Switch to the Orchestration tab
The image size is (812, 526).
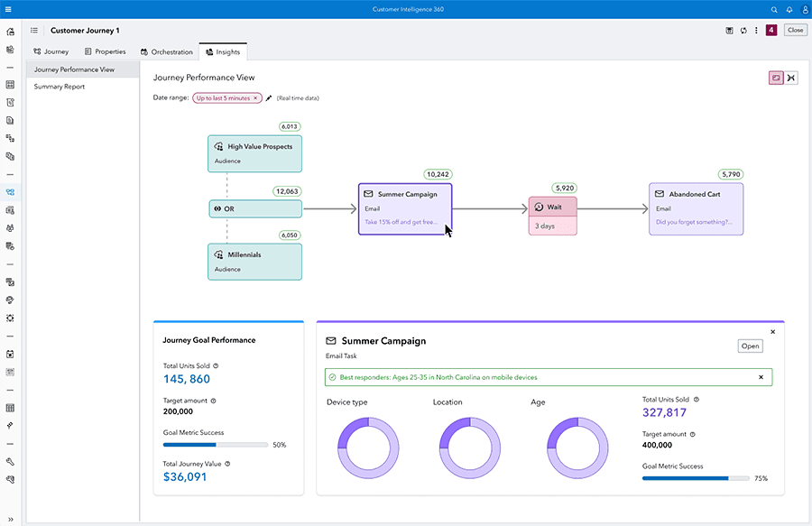[x=166, y=51]
